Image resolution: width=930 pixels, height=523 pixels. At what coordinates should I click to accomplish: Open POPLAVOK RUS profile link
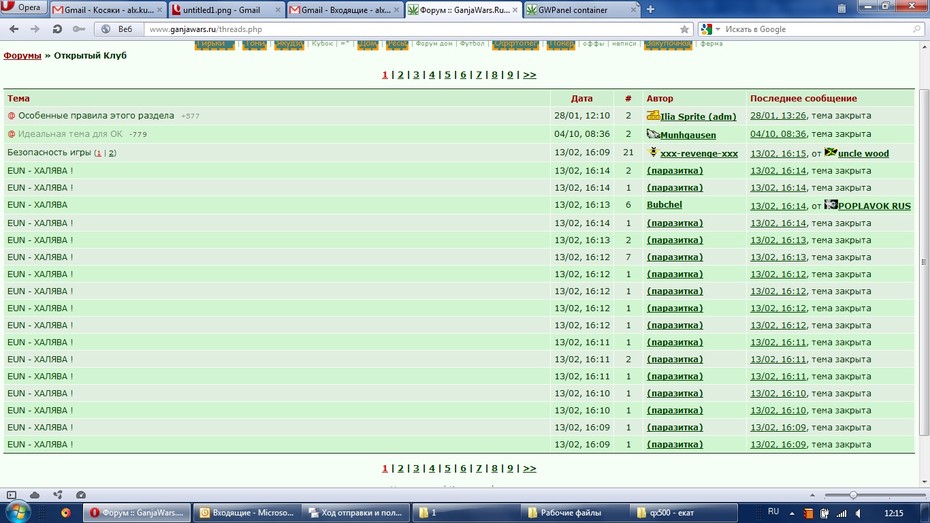pos(874,206)
